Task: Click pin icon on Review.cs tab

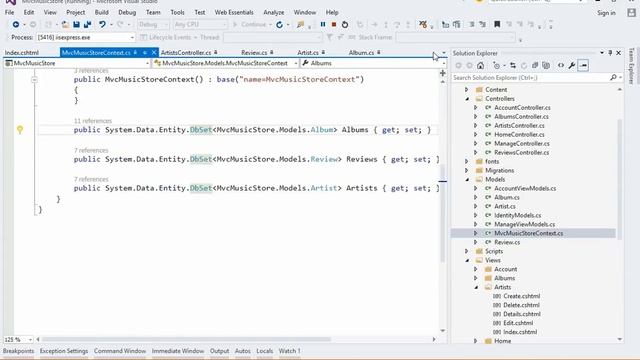Action: coord(271,52)
